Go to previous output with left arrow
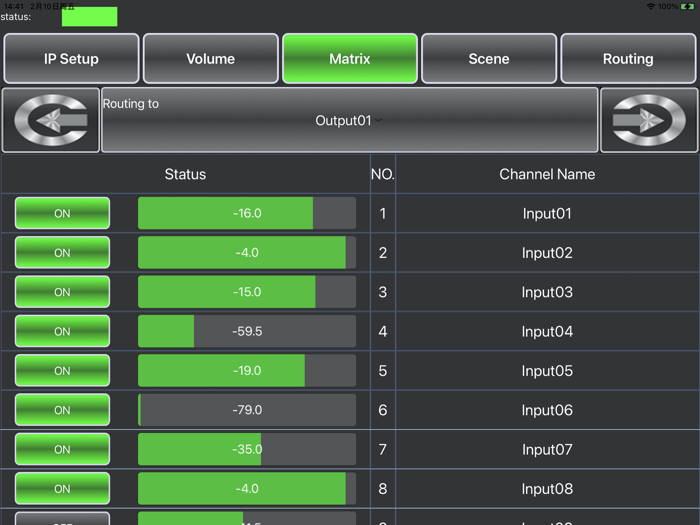 point(50,120)
